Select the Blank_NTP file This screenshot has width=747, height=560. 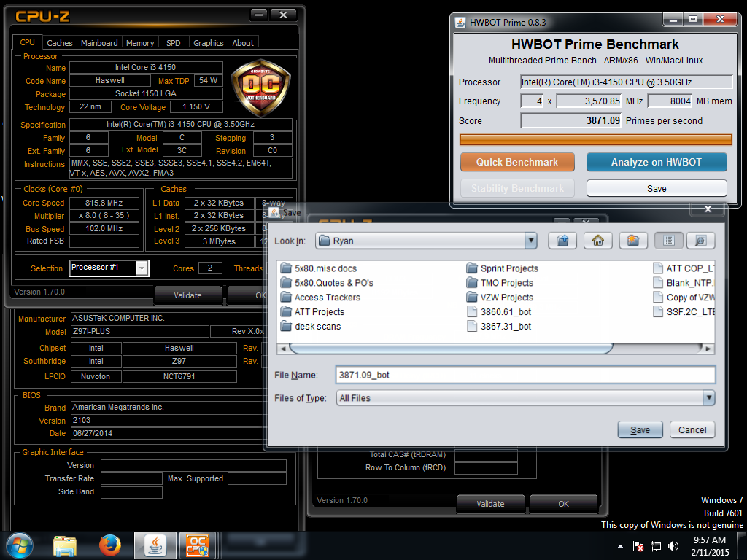click(683, 283)
